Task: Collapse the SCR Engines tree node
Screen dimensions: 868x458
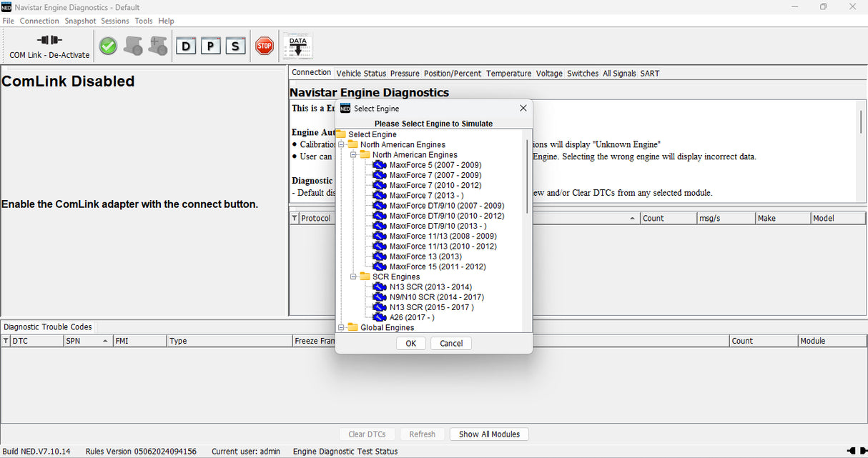Action: (x=352, y=277)
